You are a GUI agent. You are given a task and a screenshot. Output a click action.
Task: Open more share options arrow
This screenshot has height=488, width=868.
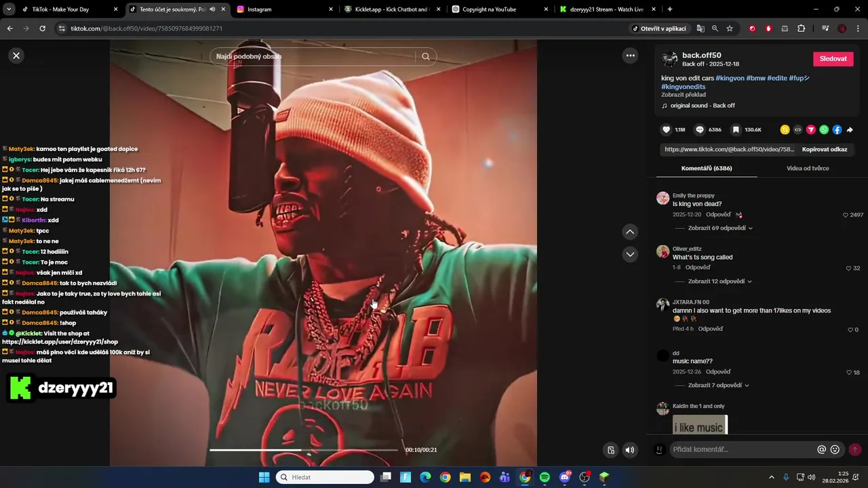[x=850, y=129]
